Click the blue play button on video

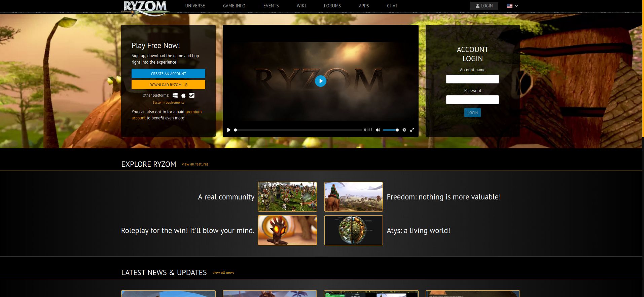click(321, 81)
